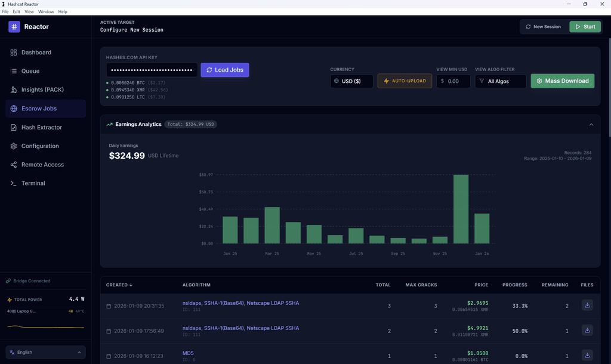Collapse the Earnings Analytics panel
Image resolution: width=611 pixels, height=364 pixels.
pyautogui.click(x=591, y=125)
